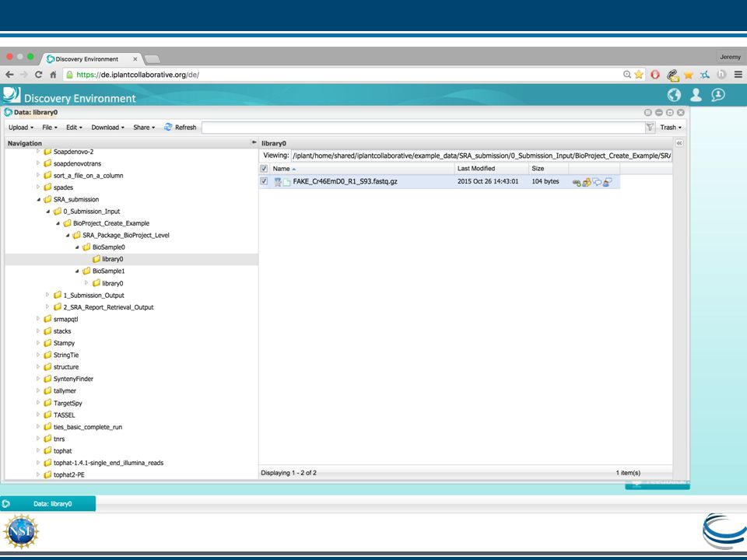The height and width of the screenshot is (560, 747).
Task: Open the orange star extension icon
Action: tap(689, 75)
